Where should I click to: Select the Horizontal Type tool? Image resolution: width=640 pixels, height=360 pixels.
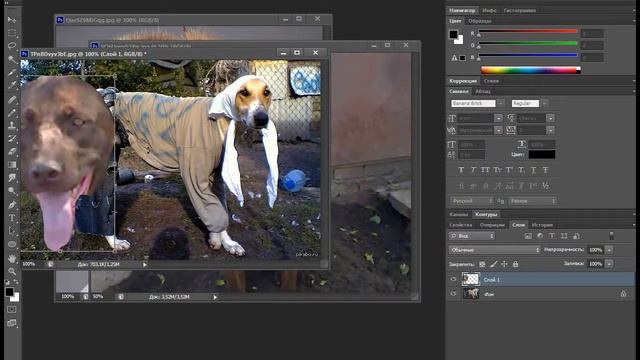point(12,218)
